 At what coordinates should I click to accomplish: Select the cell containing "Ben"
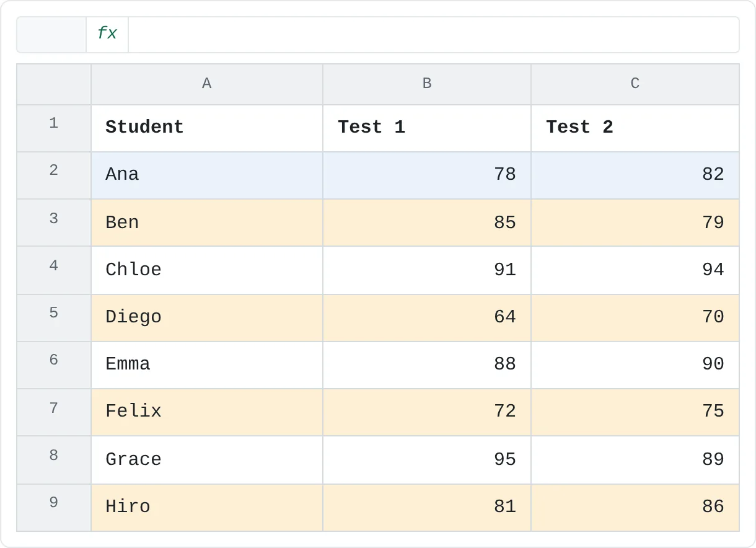click(207, 223)
